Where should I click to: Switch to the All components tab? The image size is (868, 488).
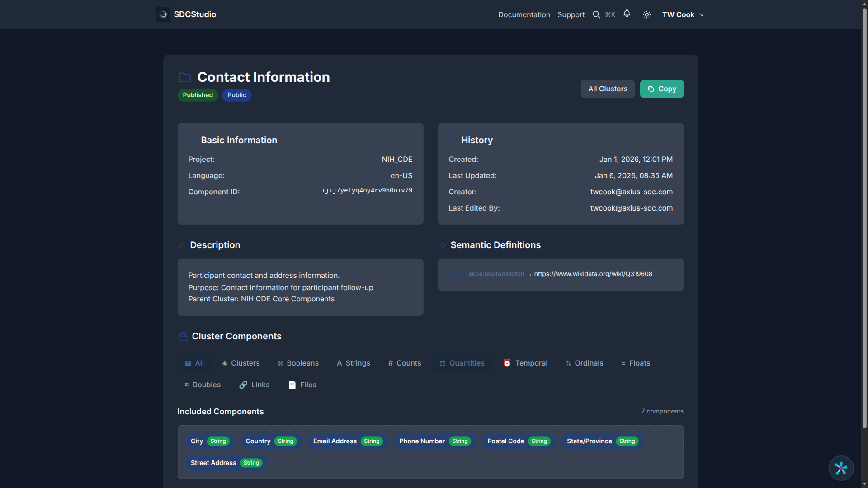(194, 363)
